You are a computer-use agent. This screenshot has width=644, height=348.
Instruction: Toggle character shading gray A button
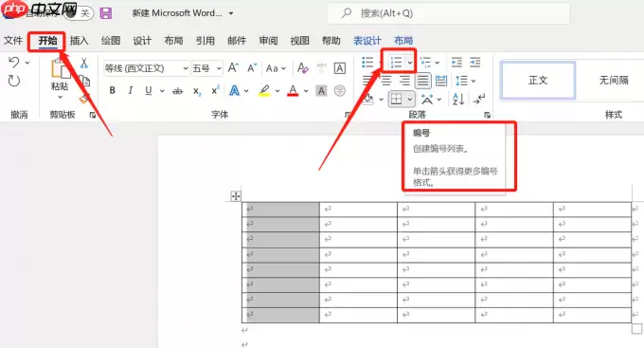coord(322,90)
